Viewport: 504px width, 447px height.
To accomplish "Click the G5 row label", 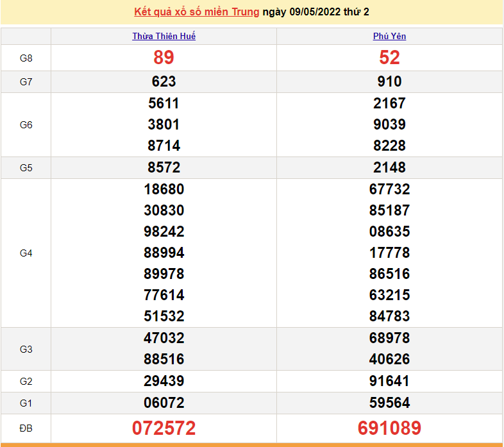I will click(26, 168).
